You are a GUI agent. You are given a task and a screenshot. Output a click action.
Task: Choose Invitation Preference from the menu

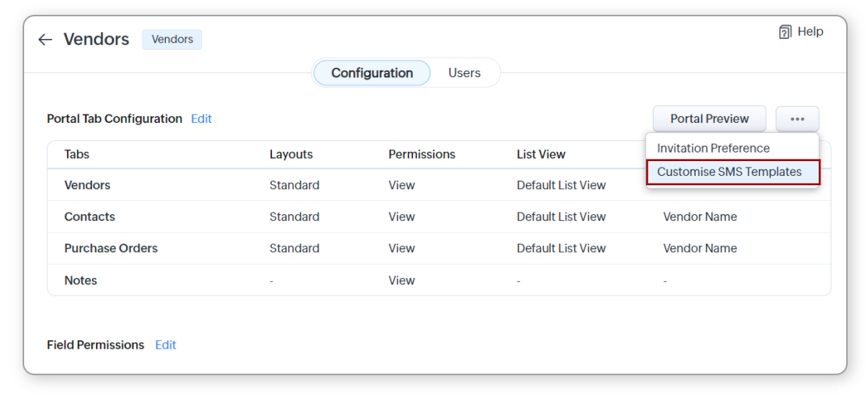point(713,148)
